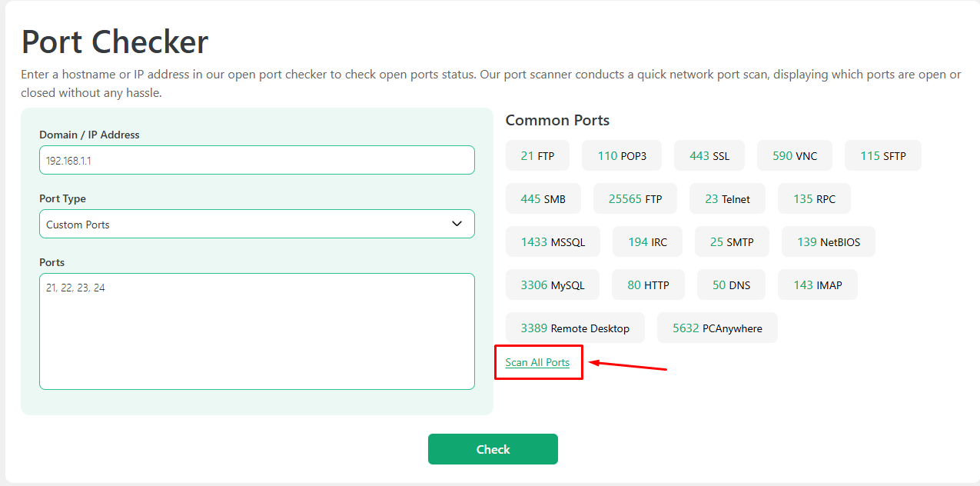Focus the Domain / IP Address field
This screenshot has height=486, width=980.
[x=257, y=160]
